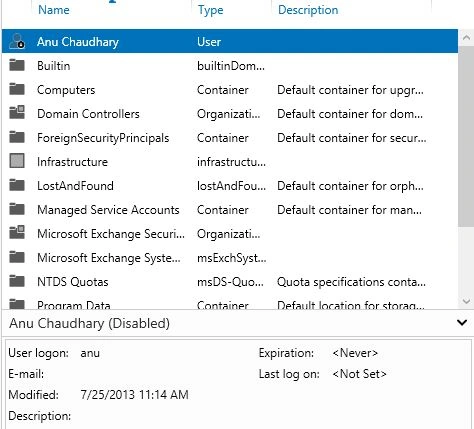Click the Description column header

[308, 10]
